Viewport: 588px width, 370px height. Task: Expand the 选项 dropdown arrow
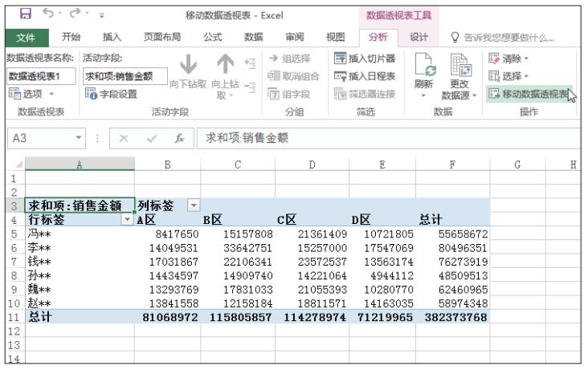point(51,94)
